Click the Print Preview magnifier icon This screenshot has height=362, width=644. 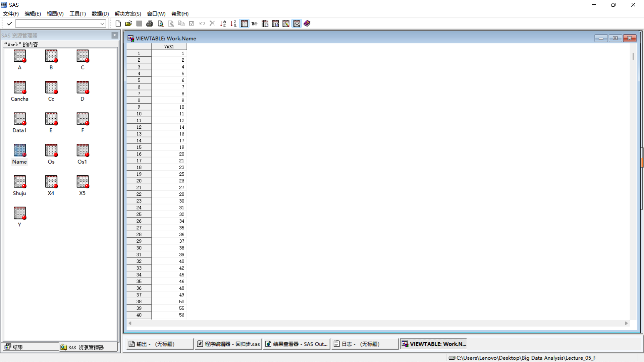(x=161, y=23)
